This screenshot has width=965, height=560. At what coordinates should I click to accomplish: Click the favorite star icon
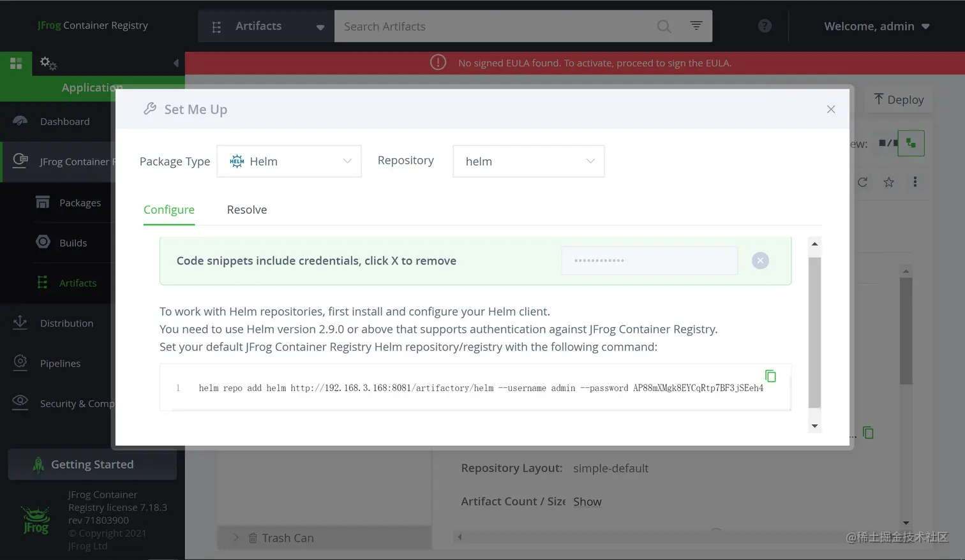tap(888, 182)
